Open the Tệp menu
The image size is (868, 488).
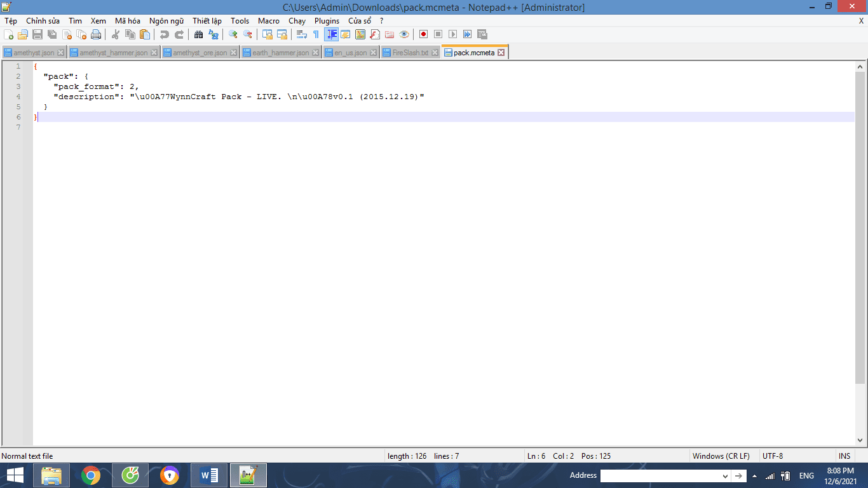tap(11, 21)
